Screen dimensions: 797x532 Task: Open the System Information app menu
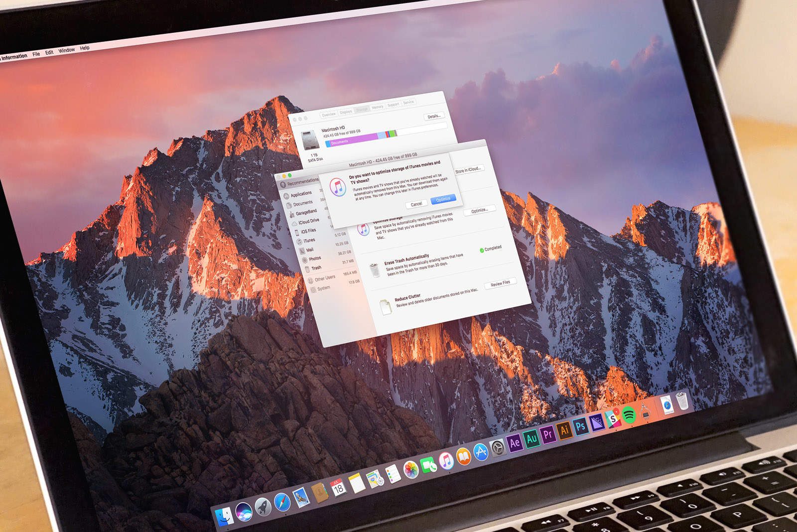pyautogui.click(x=13, y=57)
